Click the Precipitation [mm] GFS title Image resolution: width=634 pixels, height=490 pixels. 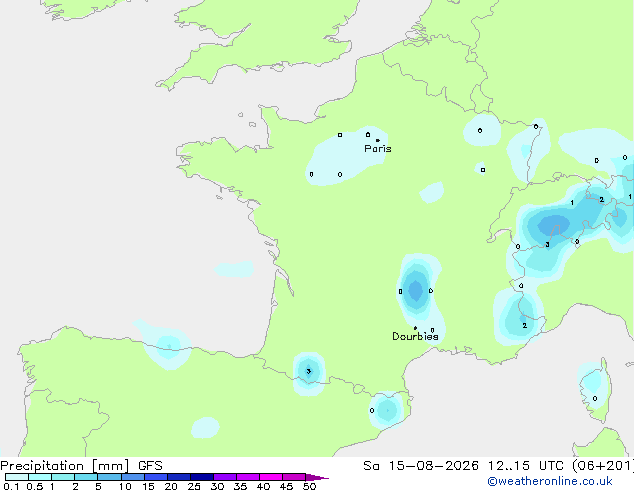[81, 466]
